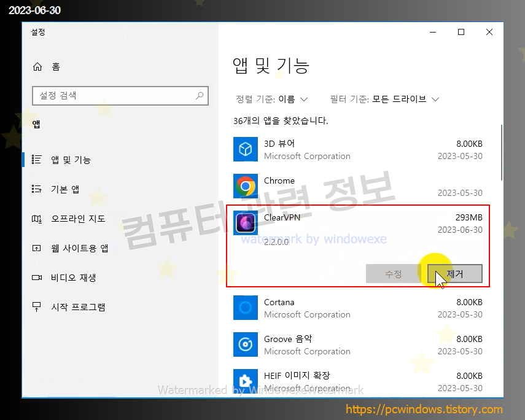Viewport: 525px width, 420px height.
Task: Click the Offline maps (오프라인 지도) icon
Action: (x=36, y=219)
